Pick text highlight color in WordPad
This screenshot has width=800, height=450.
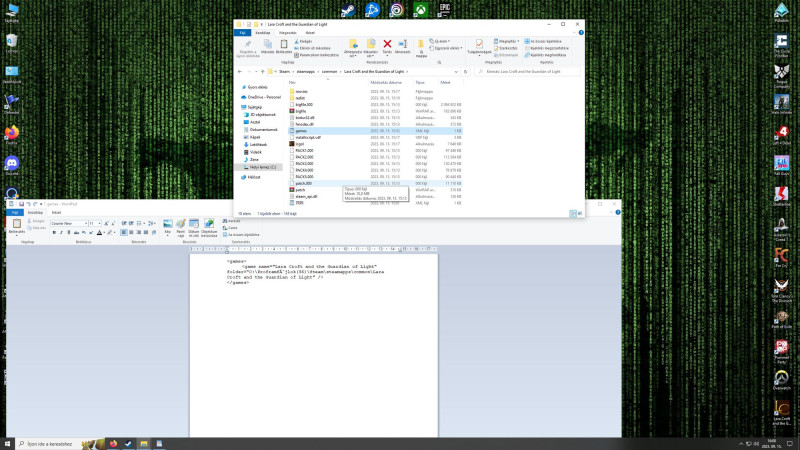coord(109,233)
